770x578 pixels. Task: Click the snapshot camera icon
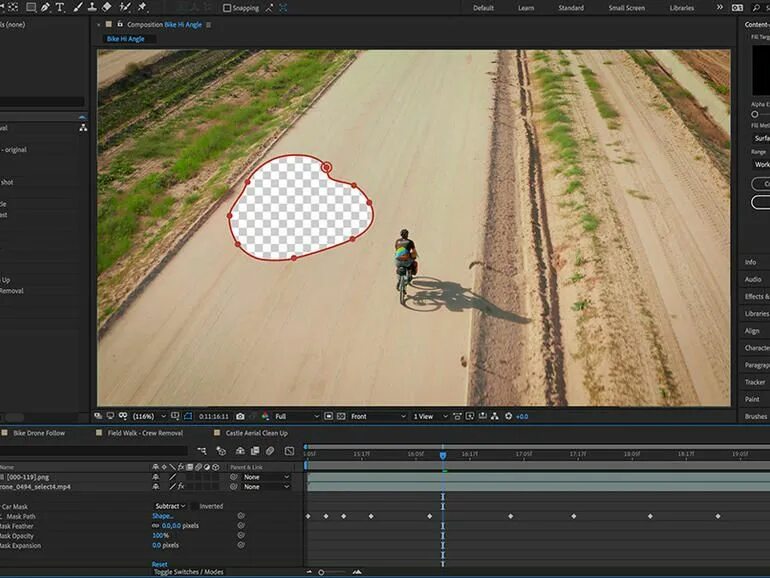point(240,416)
